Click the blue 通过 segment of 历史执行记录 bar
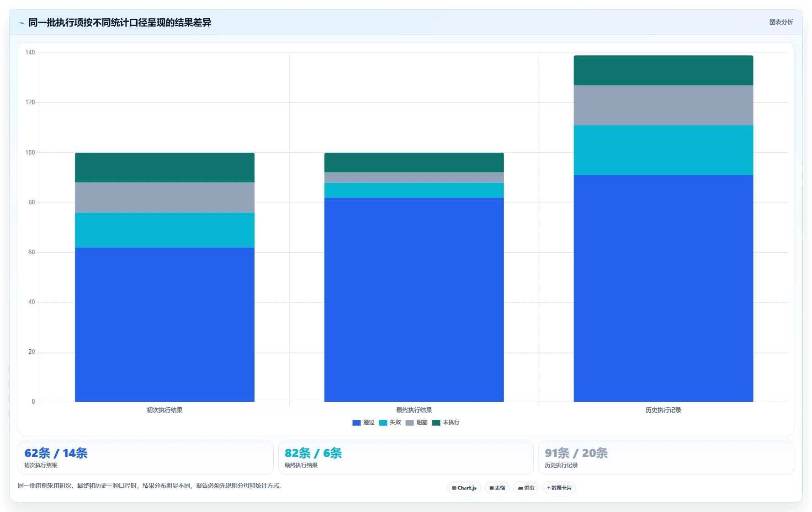The width and height of the screenshot is (812, 512). pyautogui.click(x=663, y=288)
